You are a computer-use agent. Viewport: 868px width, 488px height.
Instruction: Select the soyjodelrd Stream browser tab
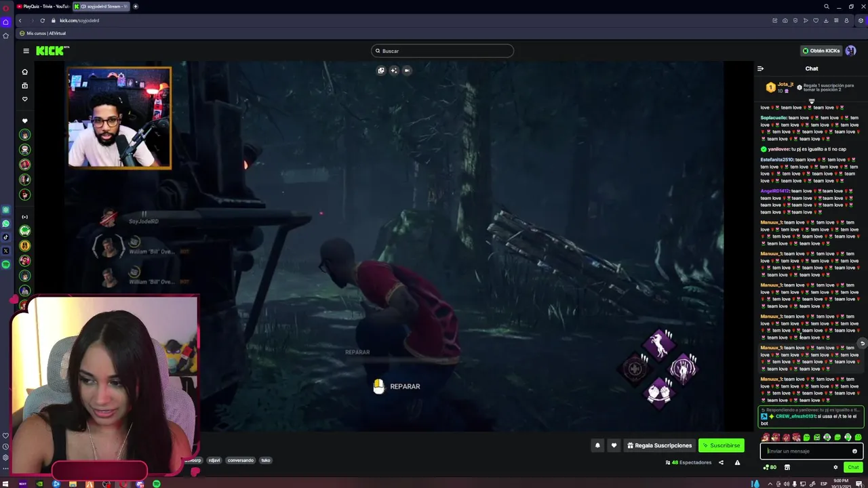pyautogui.click(x=102, y=6)
